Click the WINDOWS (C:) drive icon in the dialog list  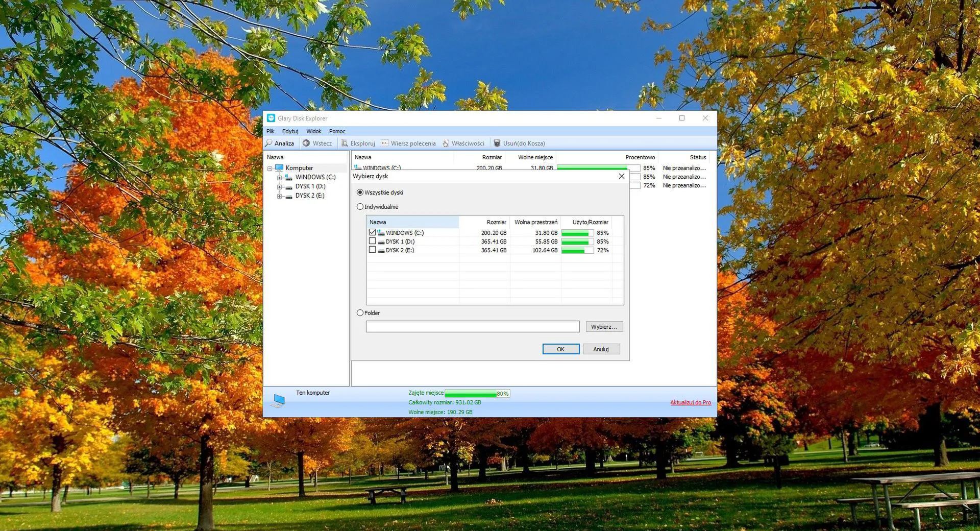381,232
